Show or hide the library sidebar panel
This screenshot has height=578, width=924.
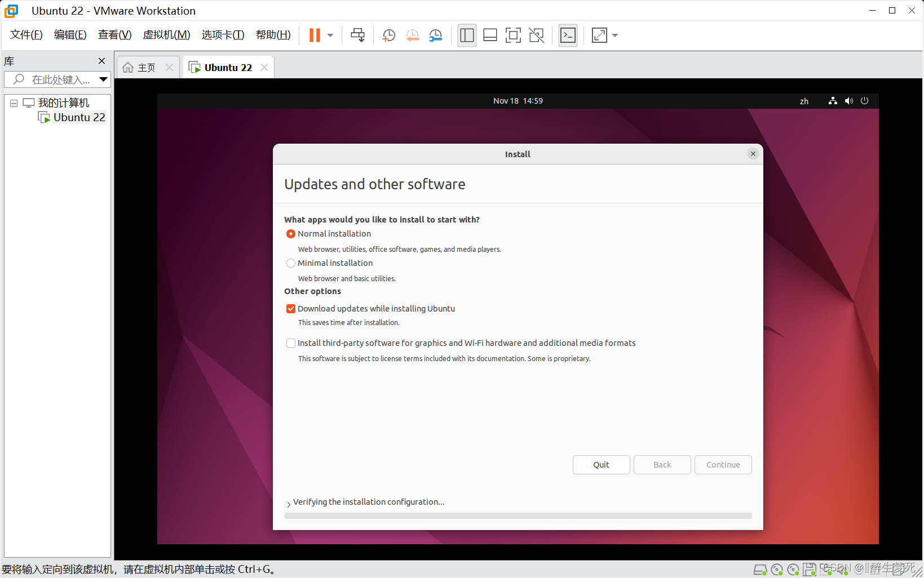click(x=467, y=35)
